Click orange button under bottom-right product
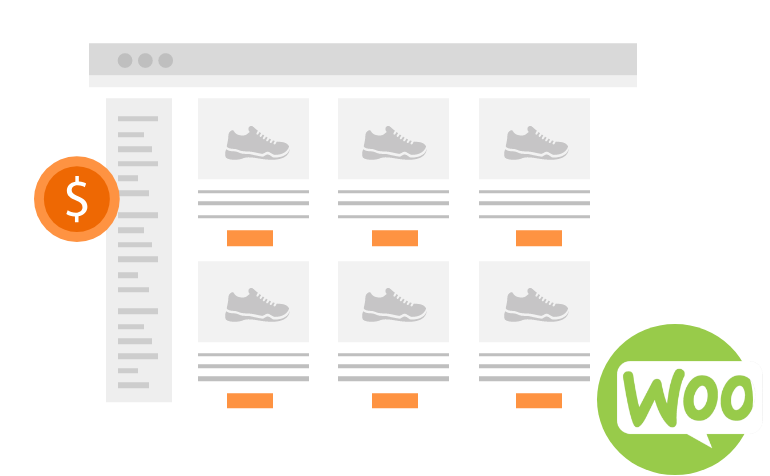 tap(539, 401)
